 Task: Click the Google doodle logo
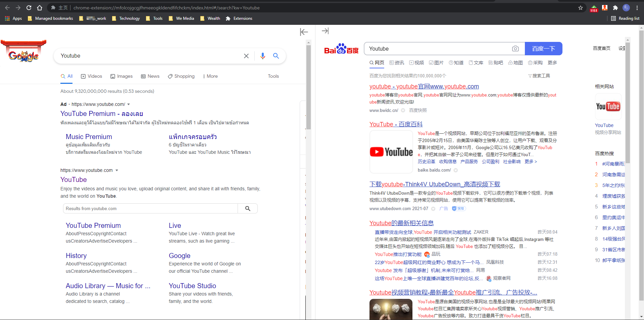tap(23, 51)
